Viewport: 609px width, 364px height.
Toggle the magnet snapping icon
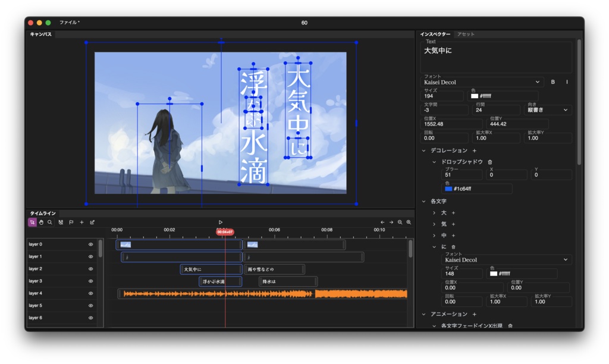pos(61,222)
